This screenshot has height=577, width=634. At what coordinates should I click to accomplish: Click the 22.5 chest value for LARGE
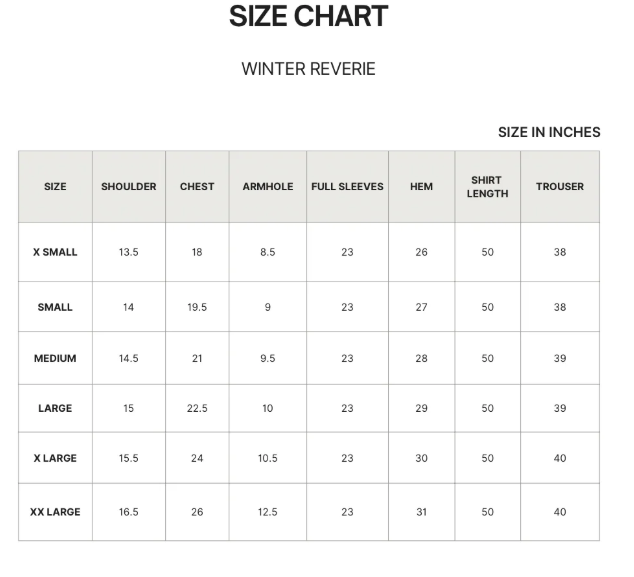(197, 408)
